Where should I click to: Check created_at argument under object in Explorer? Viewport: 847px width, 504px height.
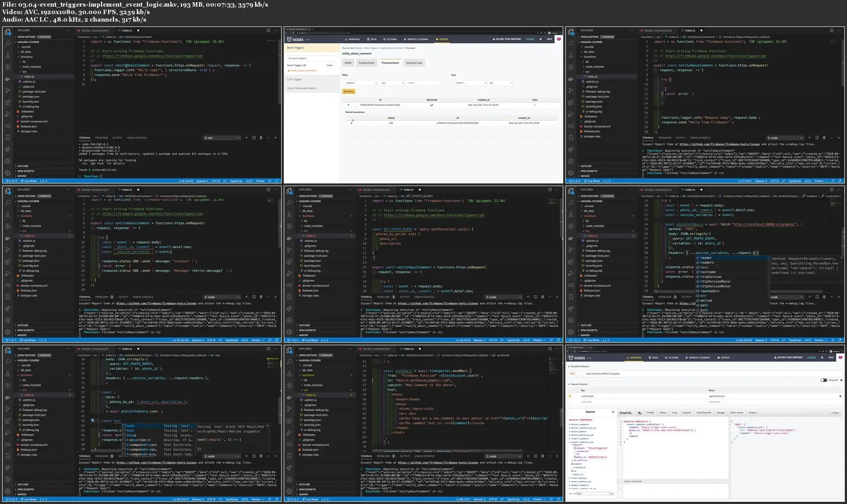pos(575,451)
